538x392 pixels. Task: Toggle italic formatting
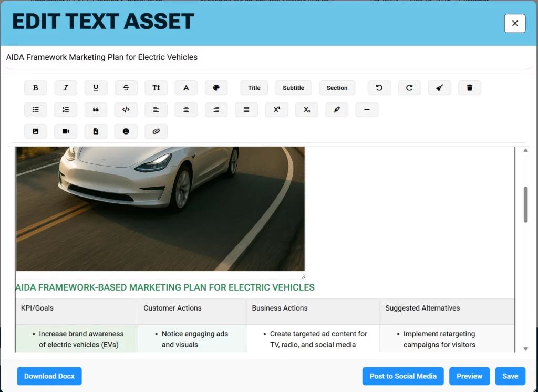tap(66, 88)
